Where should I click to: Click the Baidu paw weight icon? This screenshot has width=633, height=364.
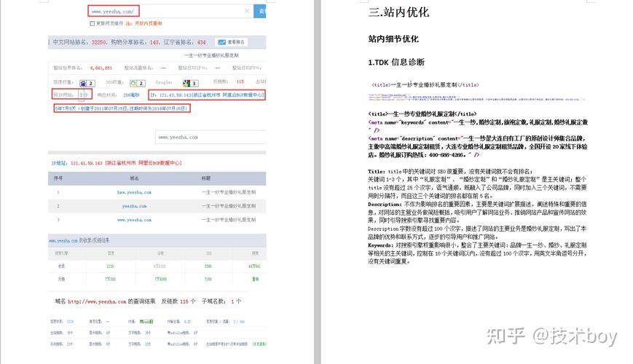(x=83, y=83)
